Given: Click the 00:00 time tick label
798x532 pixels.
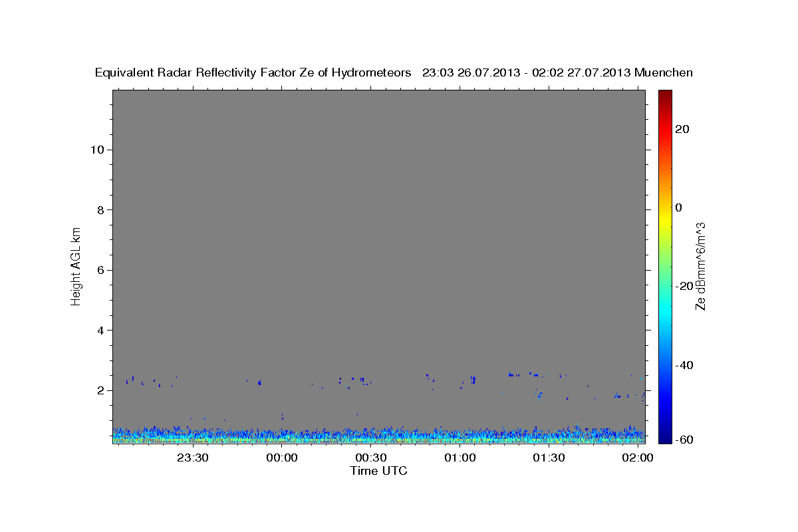Looking at the screenshot, I should pos(282,458).
